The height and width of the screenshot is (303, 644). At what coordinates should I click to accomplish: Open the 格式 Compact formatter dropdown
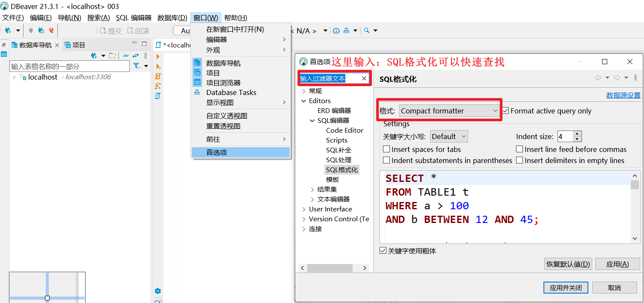[450, 111]
